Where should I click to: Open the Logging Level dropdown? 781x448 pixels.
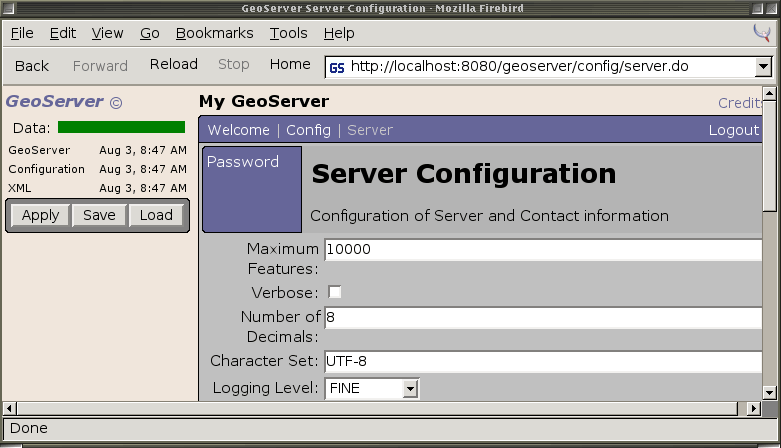coord(409,388)
